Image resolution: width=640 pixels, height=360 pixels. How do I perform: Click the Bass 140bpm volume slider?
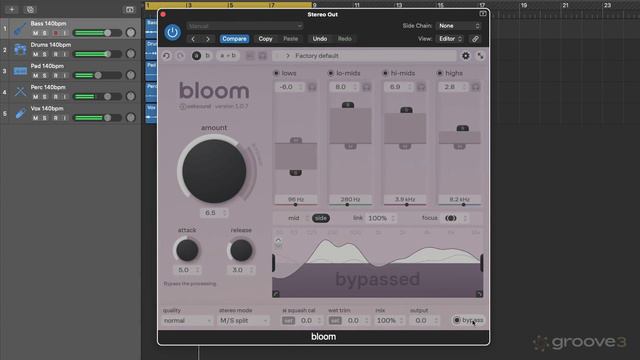click(x=97, y=33)
